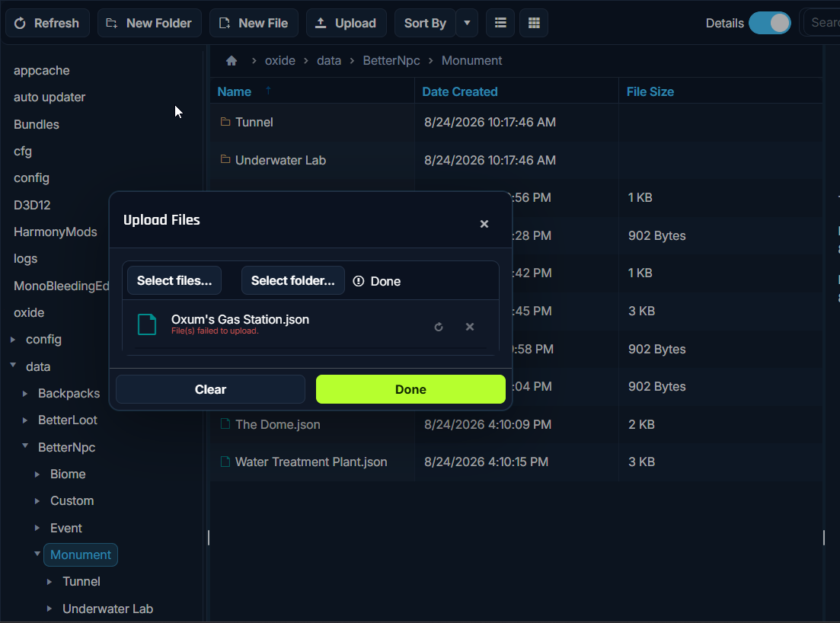Select Biome in the sidebar tree
The height and width of the screenshot is (623, 840).
[68, 474]
